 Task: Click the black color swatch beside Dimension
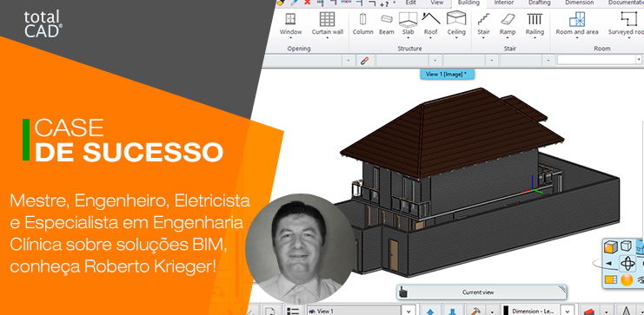(x=505, y=311)
